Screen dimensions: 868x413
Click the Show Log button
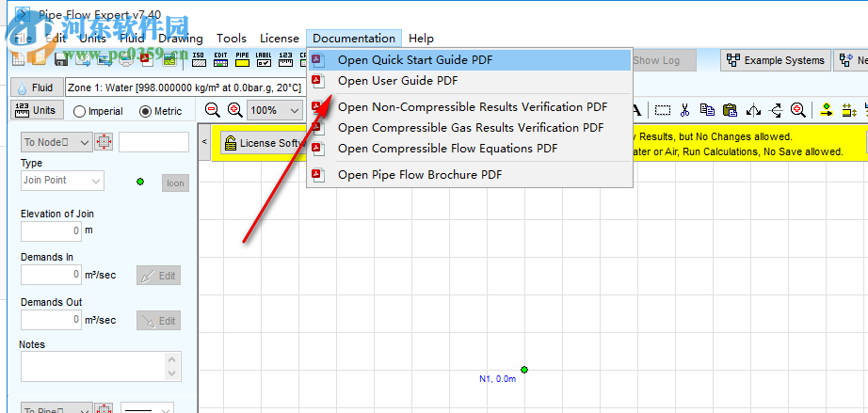663,60
